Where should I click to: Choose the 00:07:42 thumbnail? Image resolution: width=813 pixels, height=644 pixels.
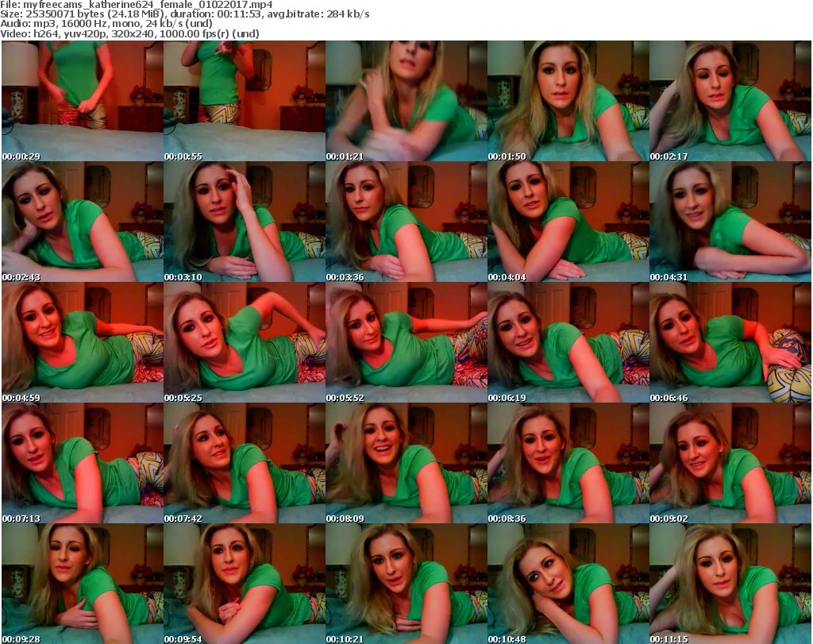click(245, 463)
